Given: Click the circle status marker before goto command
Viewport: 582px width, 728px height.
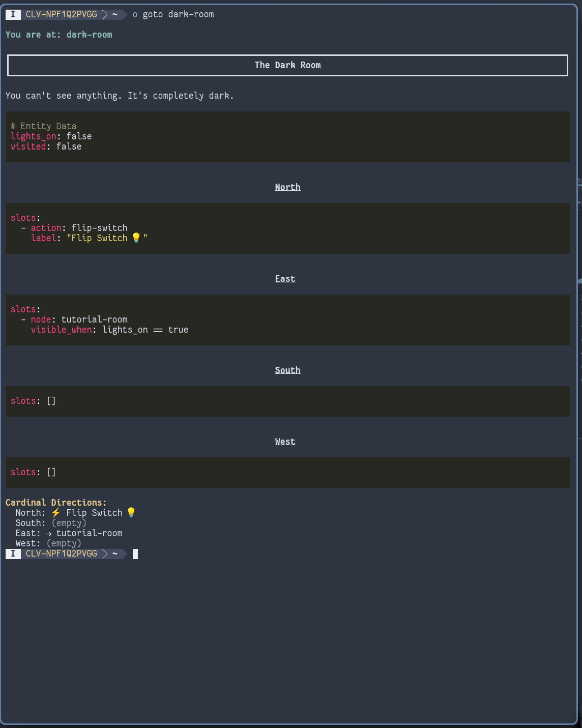Looking at the screenshot, I should 135,15.
